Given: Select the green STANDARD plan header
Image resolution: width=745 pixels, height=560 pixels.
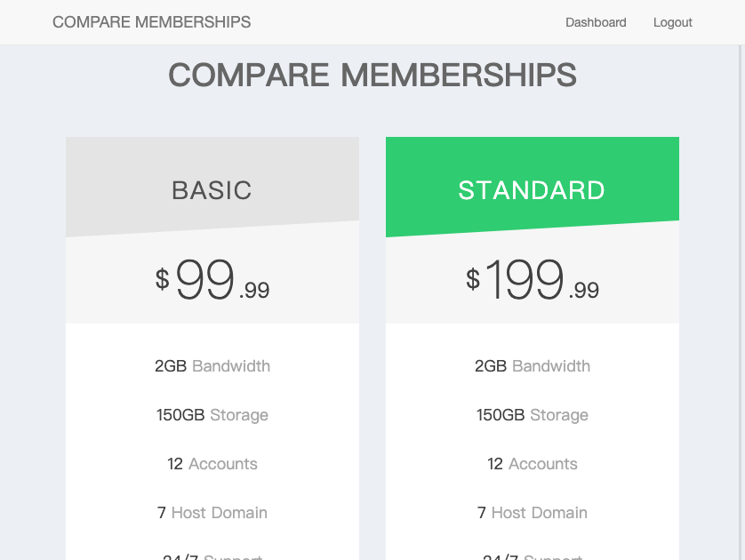Looking at the screenshot, I should [532, 190].
